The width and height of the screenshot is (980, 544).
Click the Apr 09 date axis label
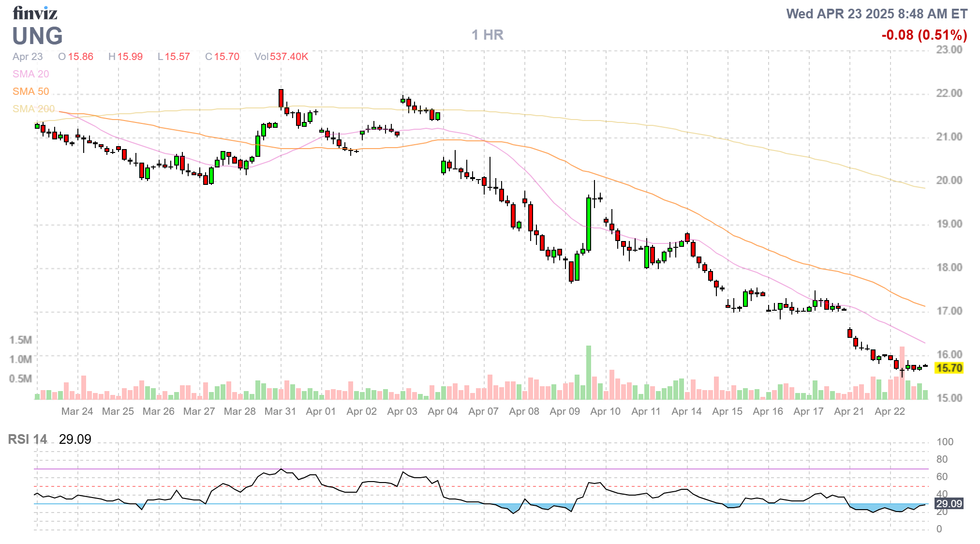coord(564,411)
